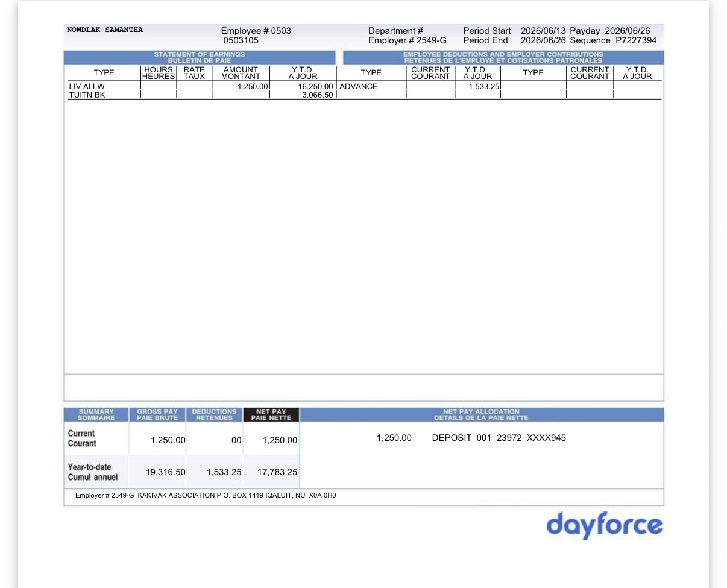
Task: Click the 'SUMMARY SOMMAIRE' header cell
Action: (x=96, y=414)
